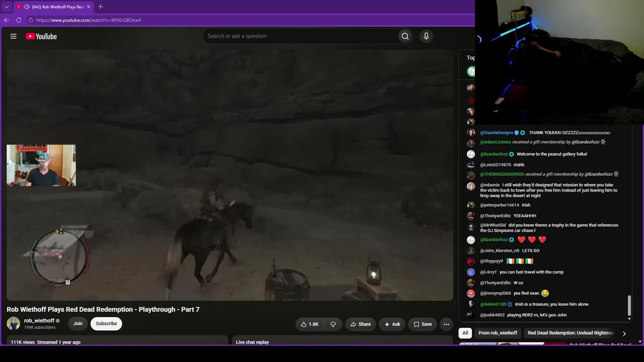
Task: Open @L4rryT username in chat
Action: tap(489, 272)
